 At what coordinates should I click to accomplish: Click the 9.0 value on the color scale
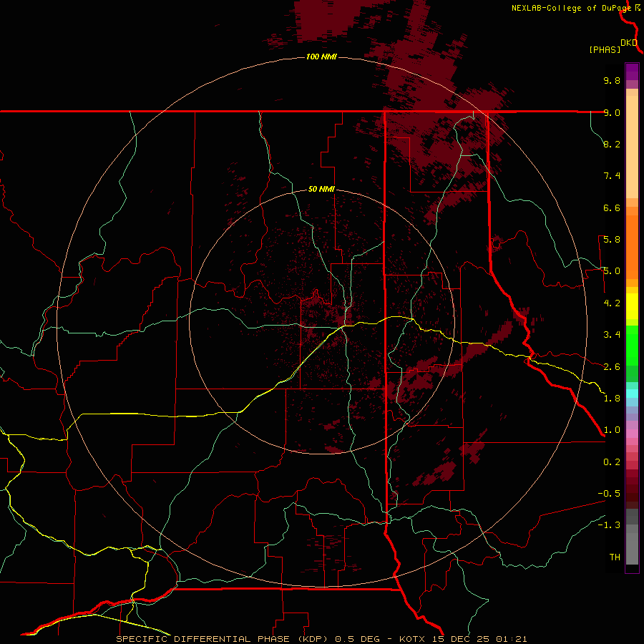(x=612, y=112)
